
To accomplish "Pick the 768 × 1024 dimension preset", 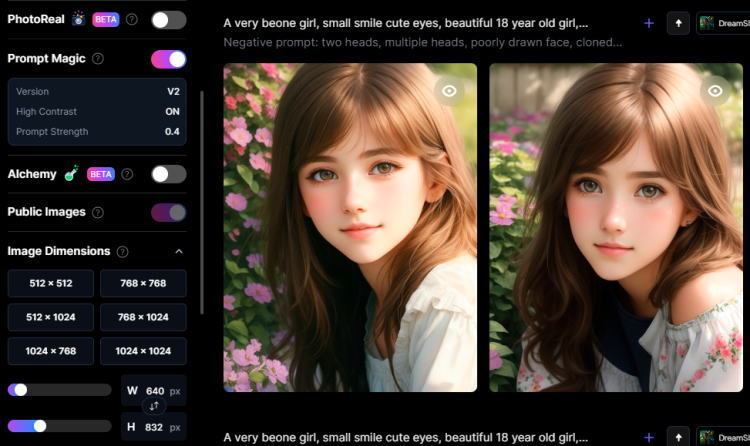I will (143, 317).
